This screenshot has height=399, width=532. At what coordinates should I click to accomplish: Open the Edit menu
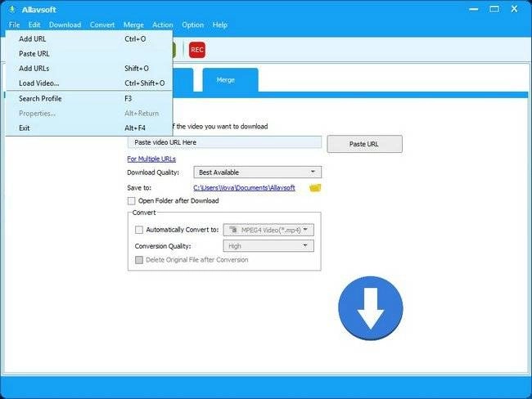pos(34,25)
